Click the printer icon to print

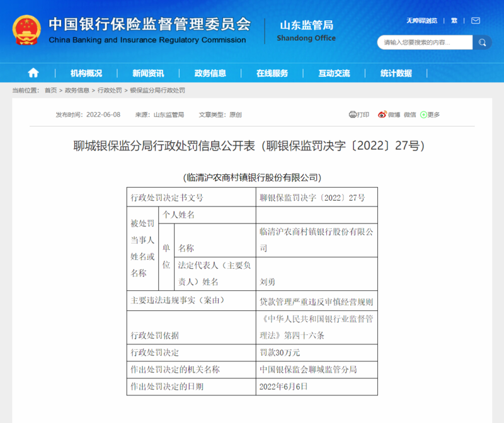click(353, 115)
